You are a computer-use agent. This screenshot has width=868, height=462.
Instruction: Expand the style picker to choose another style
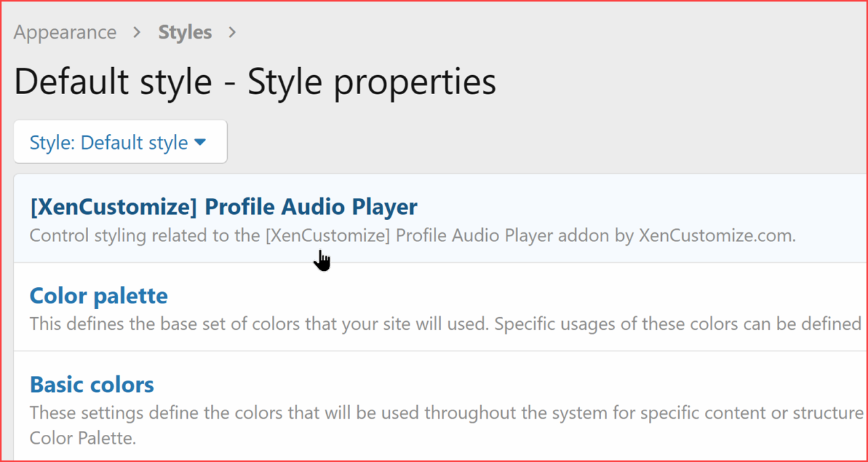click(x=120, y=142)
